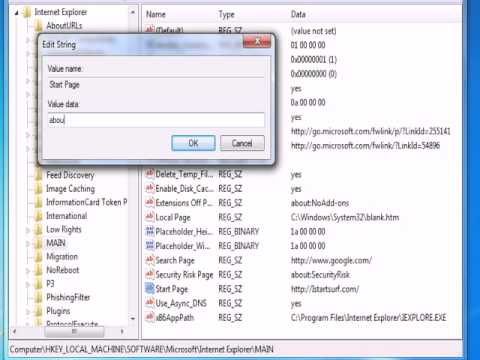Click the registry path in status bar
The image size is (480, 360).
pos(141,349)
